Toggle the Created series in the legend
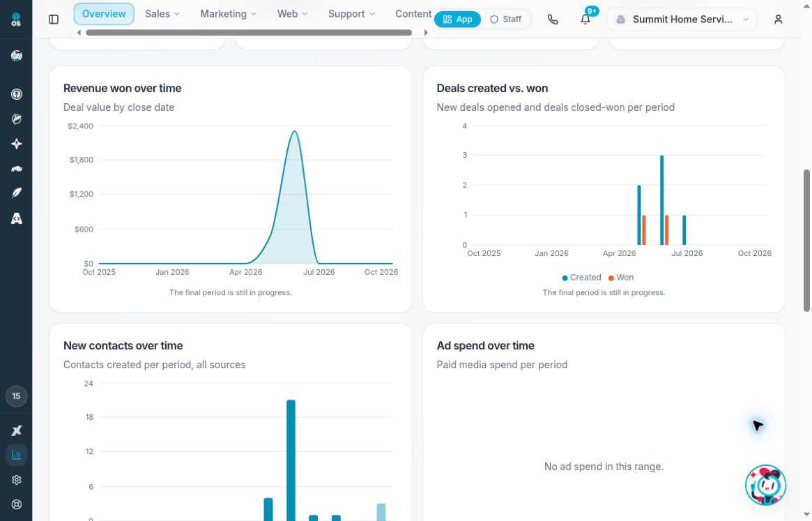Screen dimensions: 812x521 pyautogui.click(x=581, y=278)
